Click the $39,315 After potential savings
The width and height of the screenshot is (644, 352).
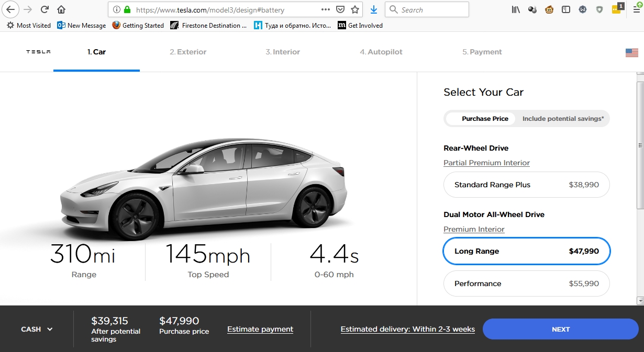(116, 329)
